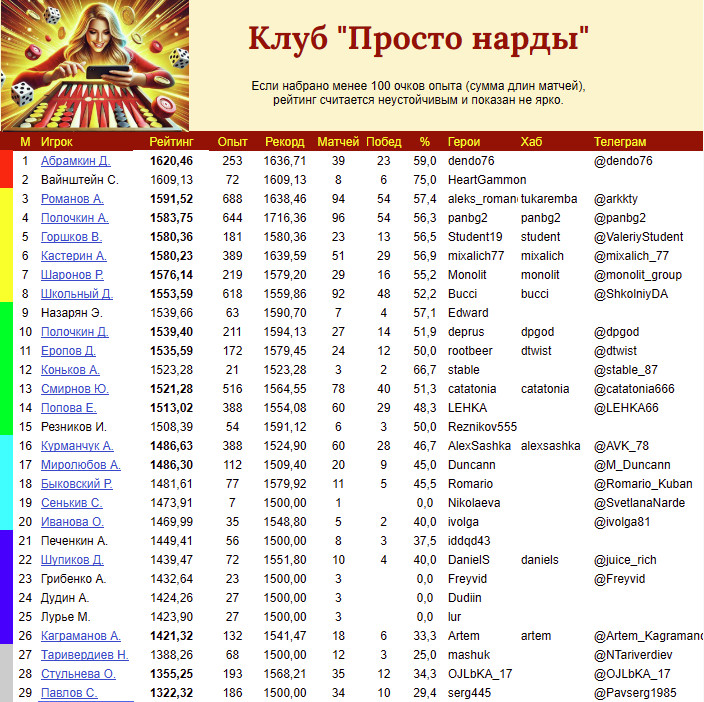Open player link Школьный Д.
Screen dimensions: 704x702
[x=77, y=294]
